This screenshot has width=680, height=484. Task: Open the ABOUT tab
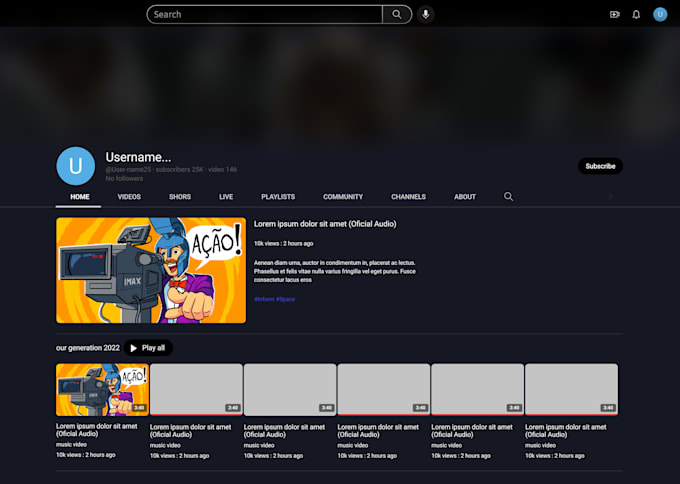[x=465, y=197]
